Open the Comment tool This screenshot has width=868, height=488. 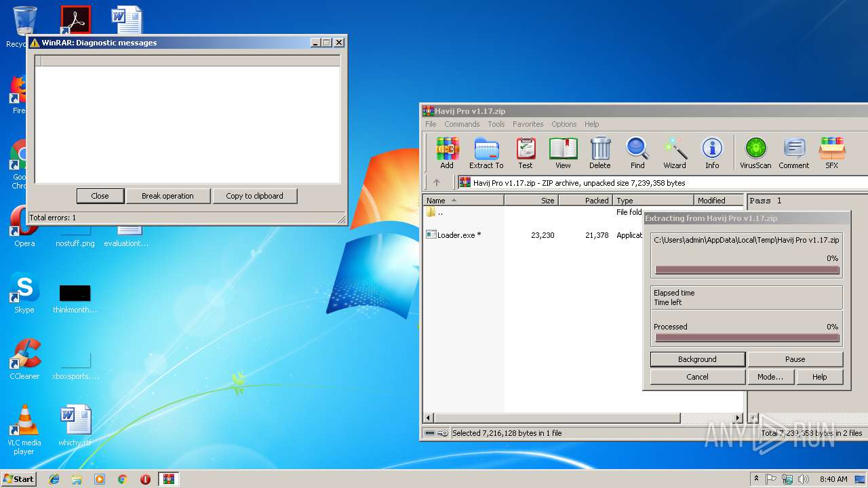click(x=794, y=153)
